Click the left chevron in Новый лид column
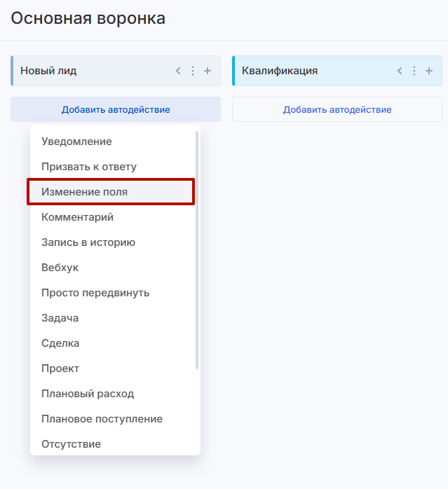The height and width of the screenshot is (489, 448). [178, 71]
